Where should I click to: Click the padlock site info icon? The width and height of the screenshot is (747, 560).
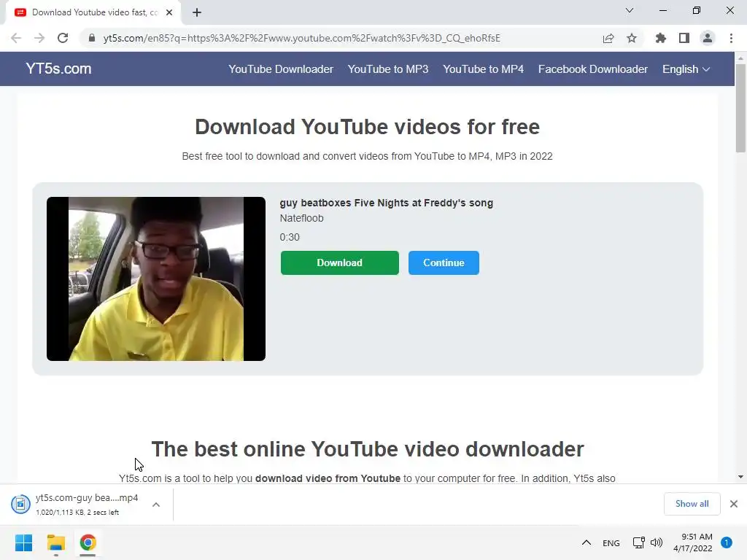click(92, 38)
